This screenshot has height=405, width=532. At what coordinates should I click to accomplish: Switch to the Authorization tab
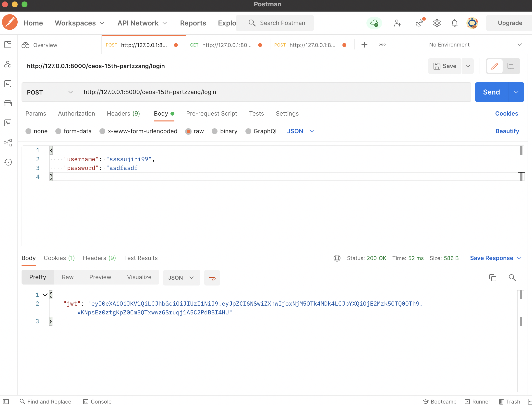coord(76,114)
